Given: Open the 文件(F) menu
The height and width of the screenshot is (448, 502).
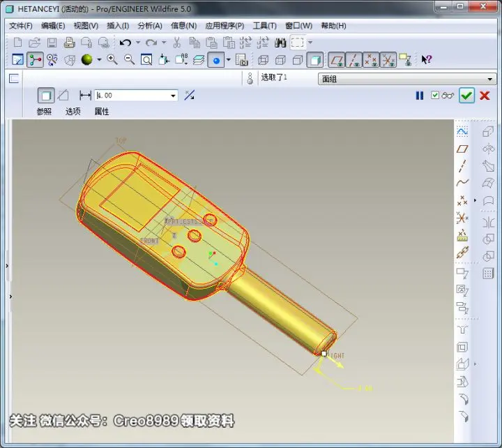Looking at the screenshot, I should 21,26.
